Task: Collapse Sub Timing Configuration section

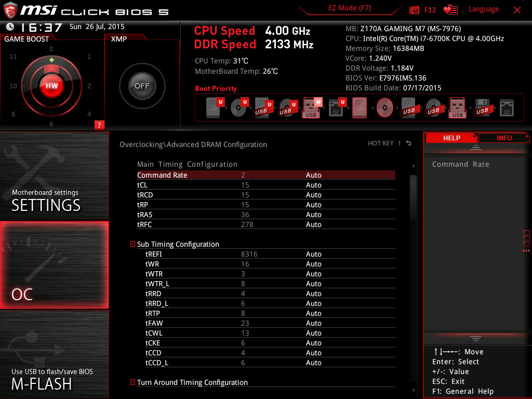Action: point(132,244)
